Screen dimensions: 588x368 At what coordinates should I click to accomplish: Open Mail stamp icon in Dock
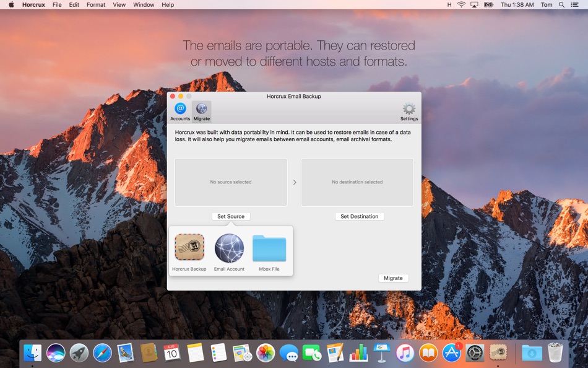126,353
